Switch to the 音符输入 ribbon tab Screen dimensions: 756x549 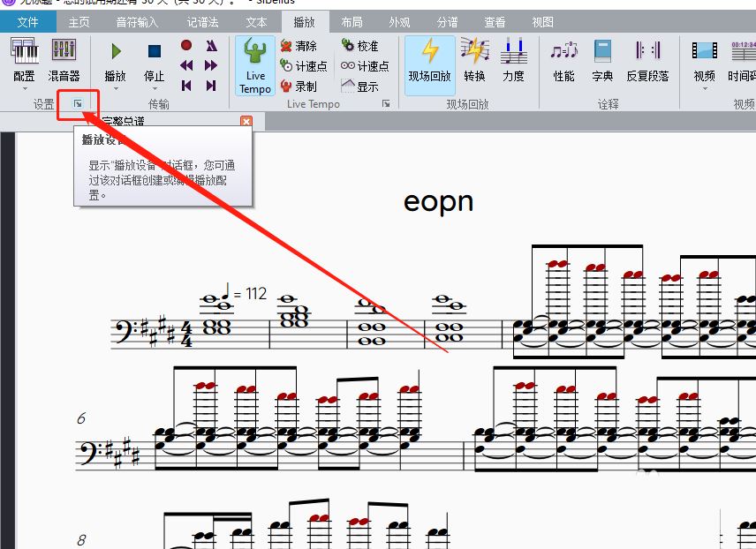pyautogui.click(x=137, y=22)
